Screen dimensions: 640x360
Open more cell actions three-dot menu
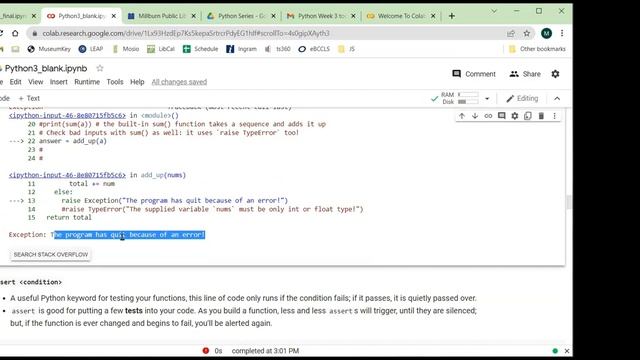(554, 116)
